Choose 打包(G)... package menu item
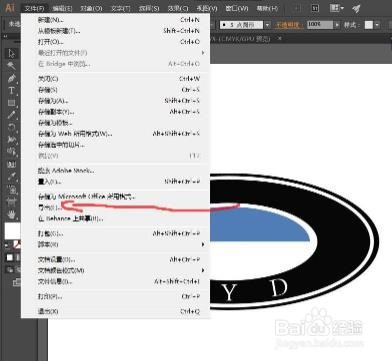The width and height of the screenshot is (392, 361). click(x=115, y=234)
